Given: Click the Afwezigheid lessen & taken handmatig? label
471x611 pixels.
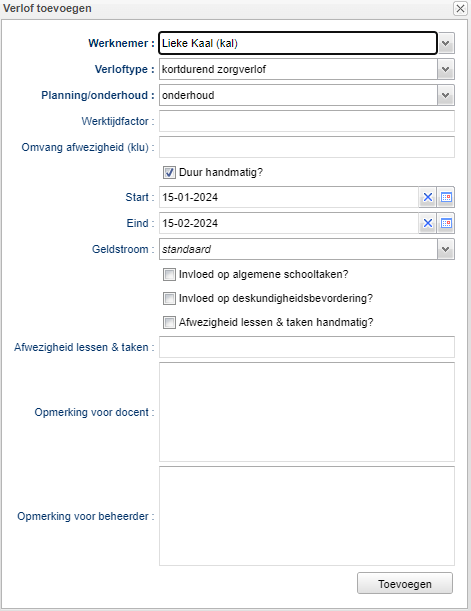Looking at the screenshot, I should coord(276,323).
